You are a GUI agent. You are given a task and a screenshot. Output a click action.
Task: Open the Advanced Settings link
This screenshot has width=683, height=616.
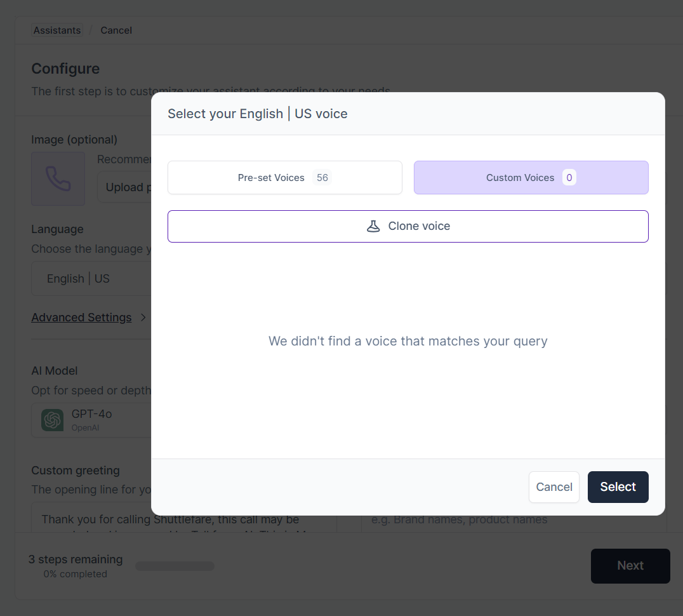click(81, 318)
